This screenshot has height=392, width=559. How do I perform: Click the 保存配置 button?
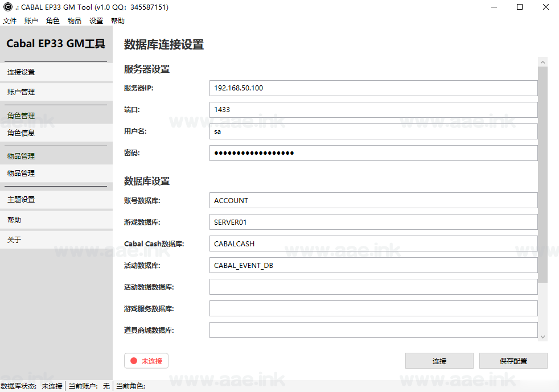(x=513, y=361)
